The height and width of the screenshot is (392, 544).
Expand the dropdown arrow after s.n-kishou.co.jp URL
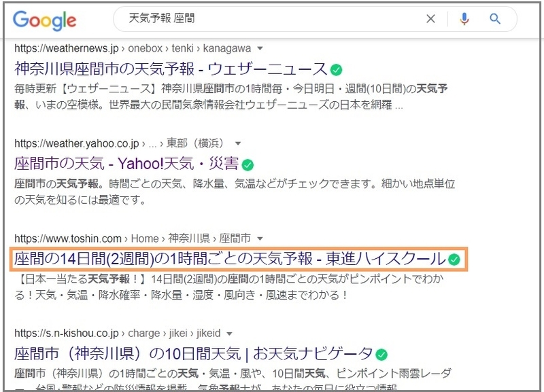point(229,334)
